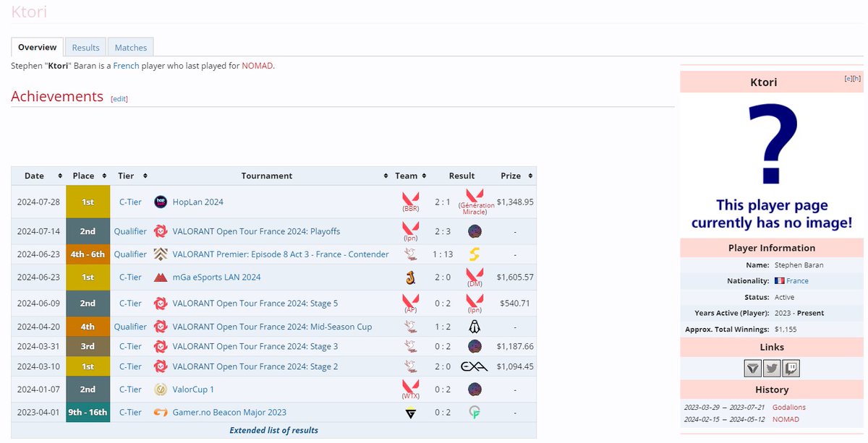Switch to the Results tab
Screen dimensions: 868x443
click(85, 48)
